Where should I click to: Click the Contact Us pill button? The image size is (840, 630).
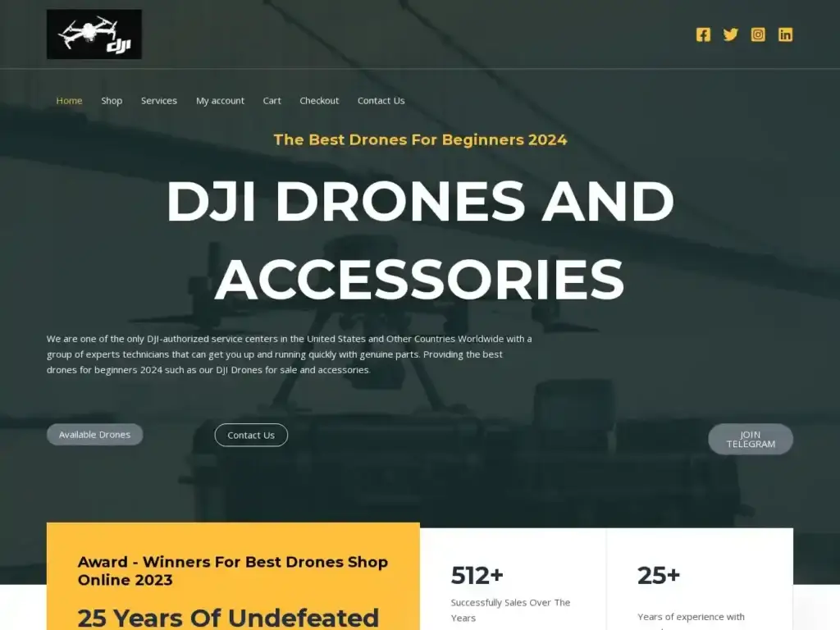[x=251, y=435]
